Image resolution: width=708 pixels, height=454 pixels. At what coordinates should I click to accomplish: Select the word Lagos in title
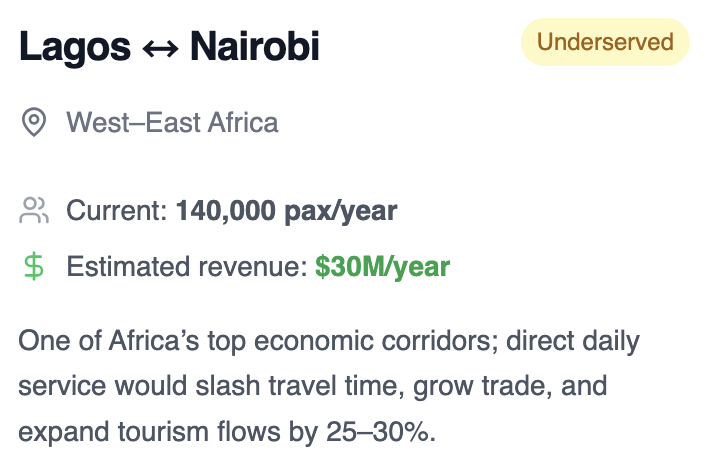tap(75, 47)
